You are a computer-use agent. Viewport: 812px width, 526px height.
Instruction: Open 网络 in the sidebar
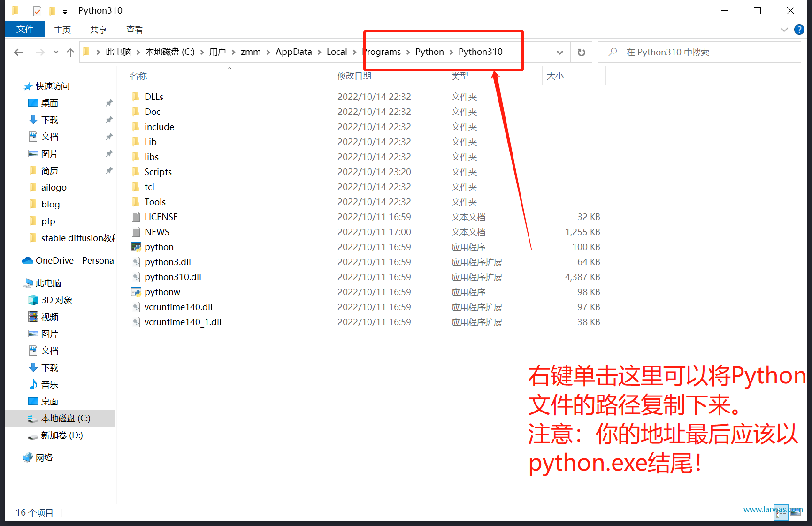[44, 457]
